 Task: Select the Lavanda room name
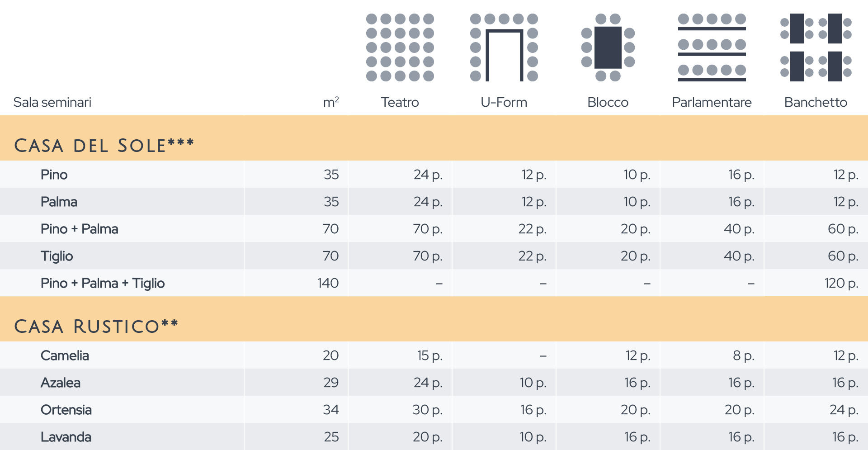[66, 437]
